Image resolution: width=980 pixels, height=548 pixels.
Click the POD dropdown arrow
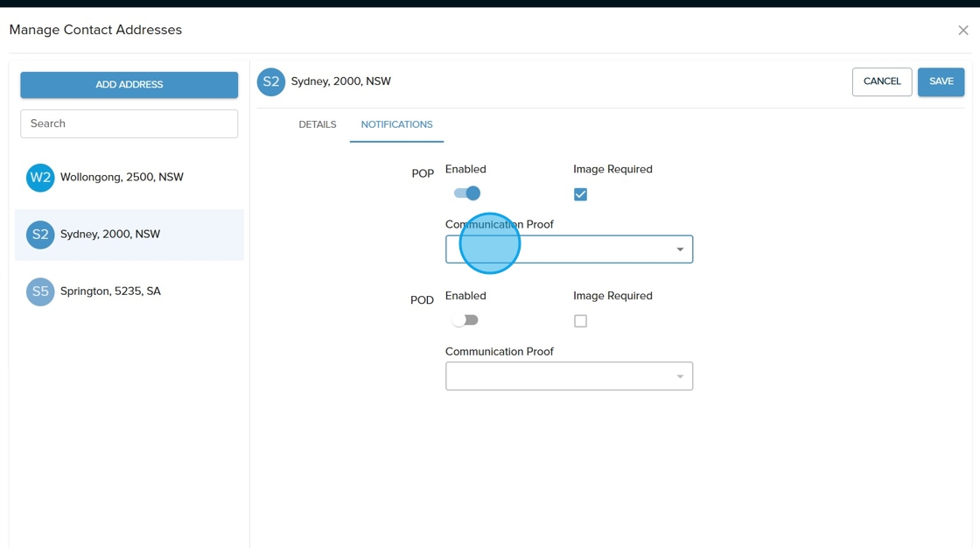(x=680, y=376)
